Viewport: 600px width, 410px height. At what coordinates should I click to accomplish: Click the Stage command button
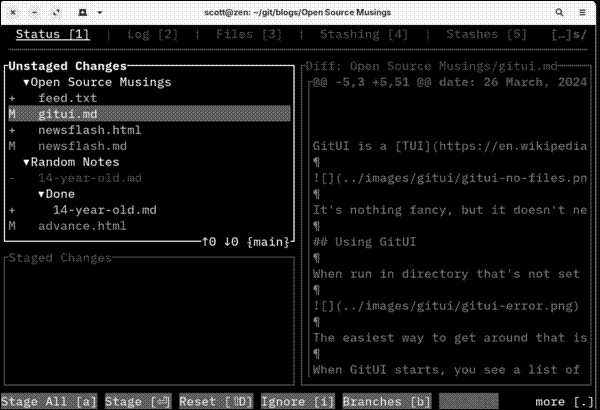point(138,401)
